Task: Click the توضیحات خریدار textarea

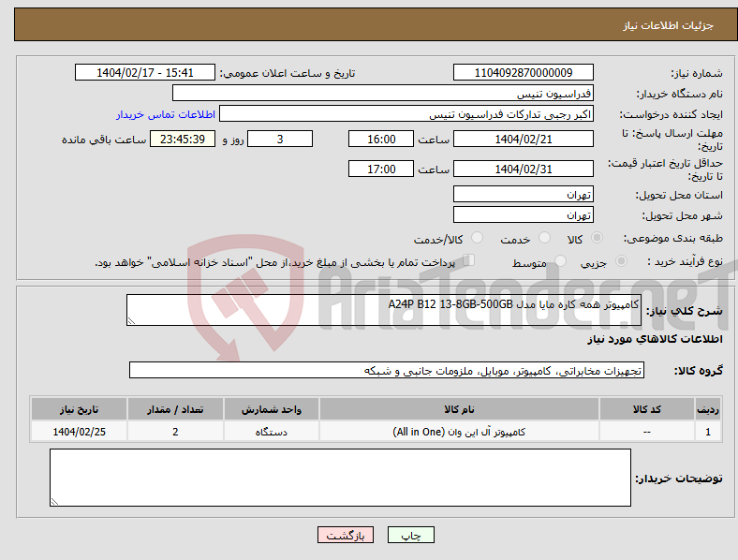Action: click(340, 478)
